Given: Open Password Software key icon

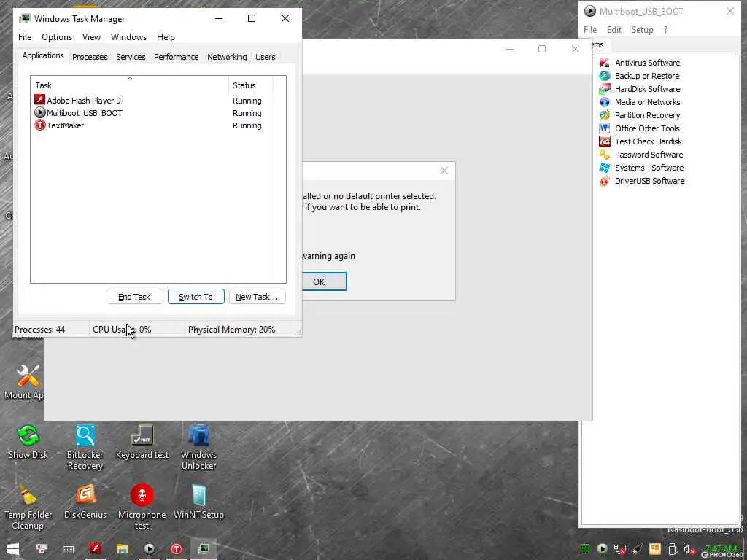Looking at the screenshot, I should [605, 155].
